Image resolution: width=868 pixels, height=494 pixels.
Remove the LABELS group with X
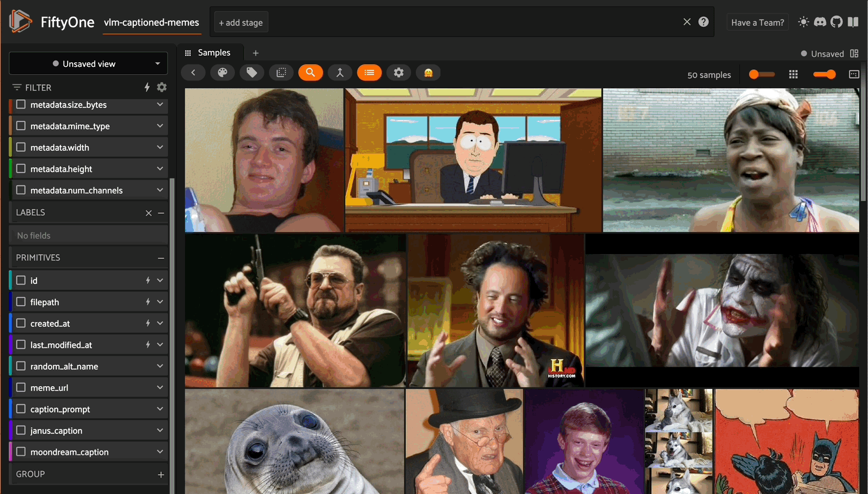(x=149, y=213)
